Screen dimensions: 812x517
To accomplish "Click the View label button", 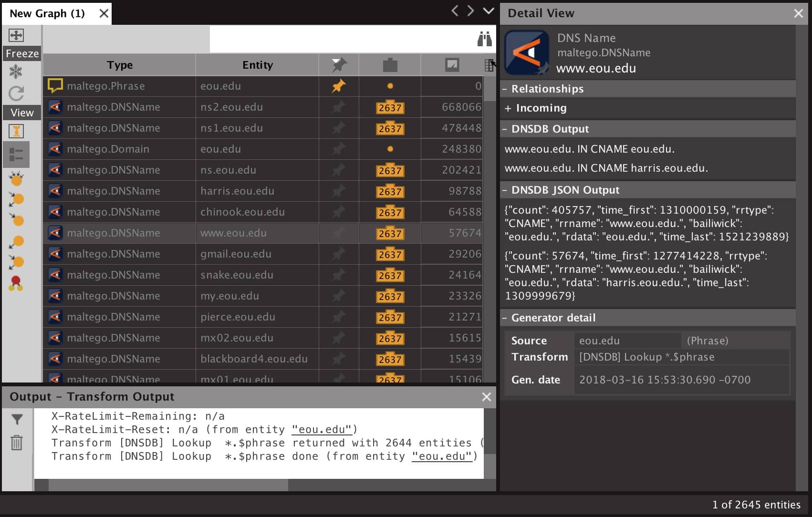I will 22,113.
